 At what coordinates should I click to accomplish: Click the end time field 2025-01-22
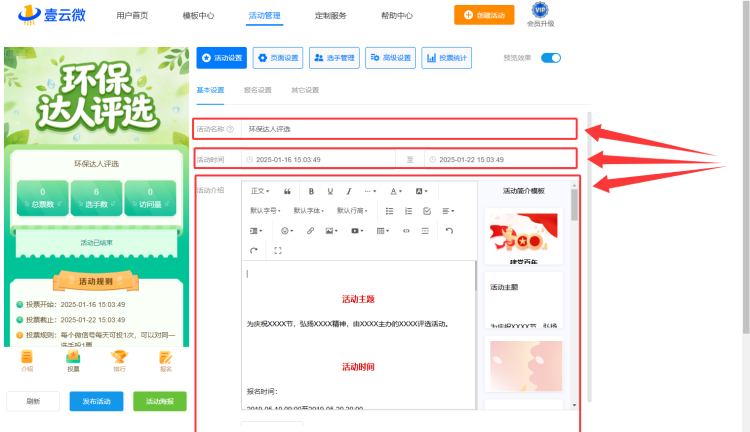(500, 159)
